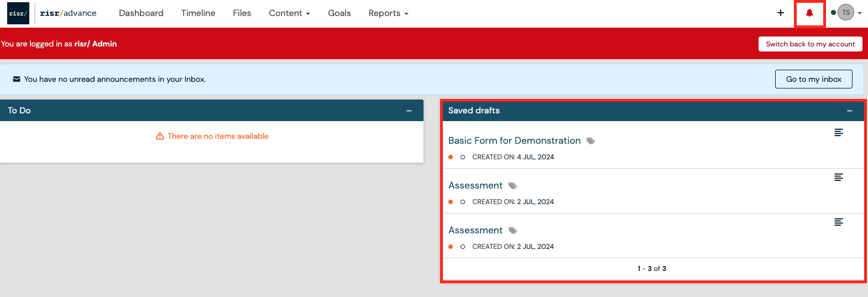Open Basic Form for Demonstration draft
The width and height of the screenshot is (868, 297).
click(x=514, y=140)
